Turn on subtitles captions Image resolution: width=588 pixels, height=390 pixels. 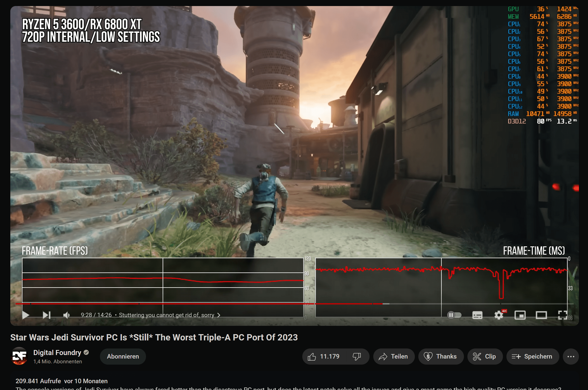pos(477,315)
